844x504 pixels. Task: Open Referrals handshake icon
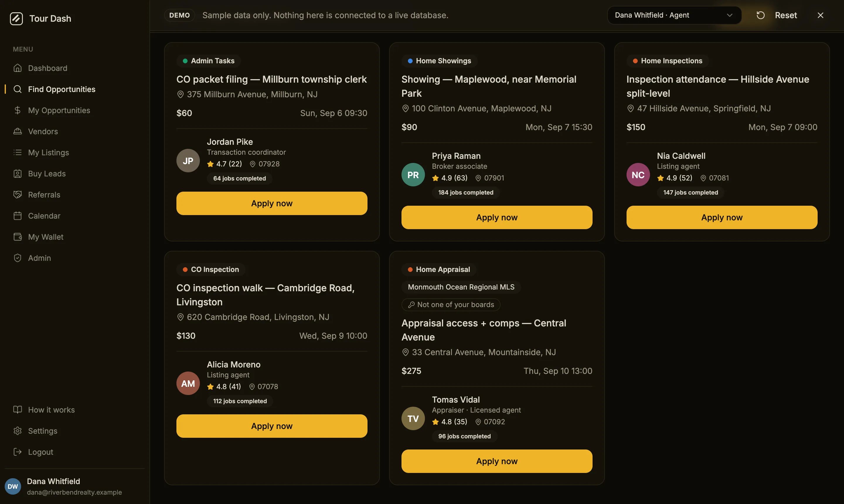click(17, 195)
